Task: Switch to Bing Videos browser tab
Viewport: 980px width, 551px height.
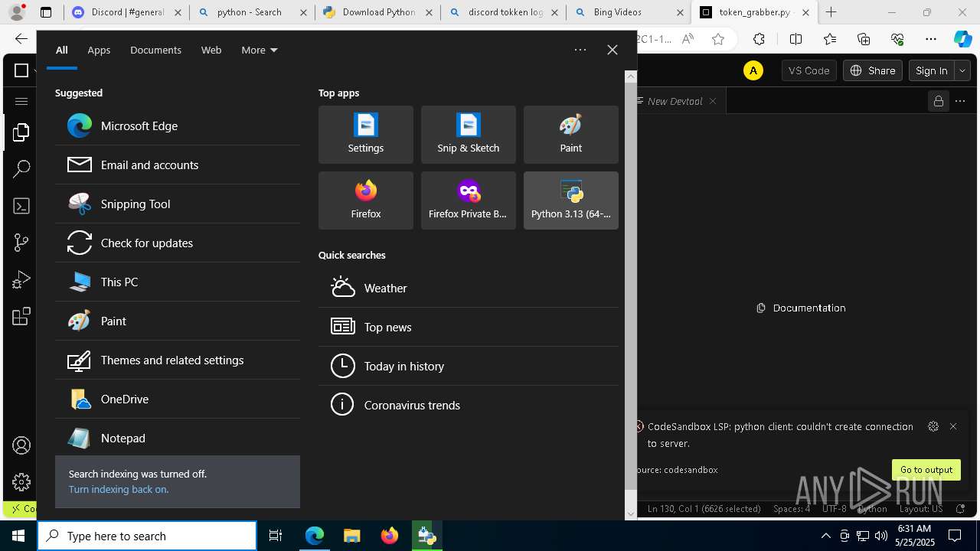Action: point(628,12)
